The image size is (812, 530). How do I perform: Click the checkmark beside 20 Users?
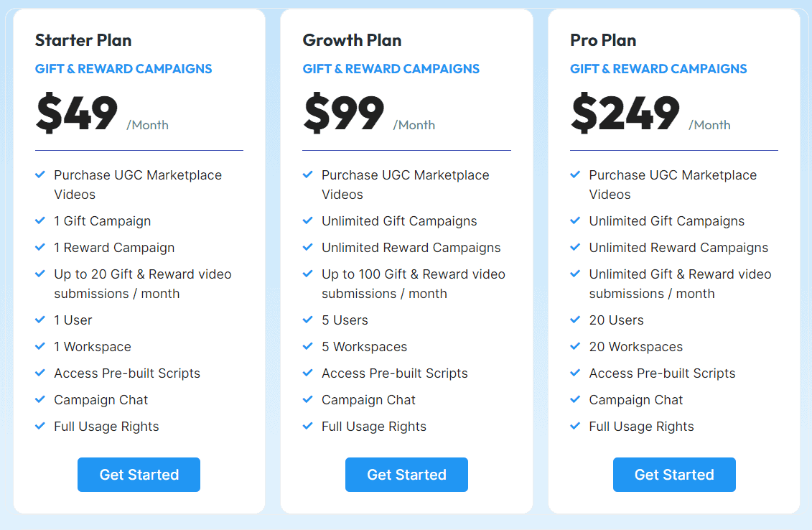coord(576,320)
